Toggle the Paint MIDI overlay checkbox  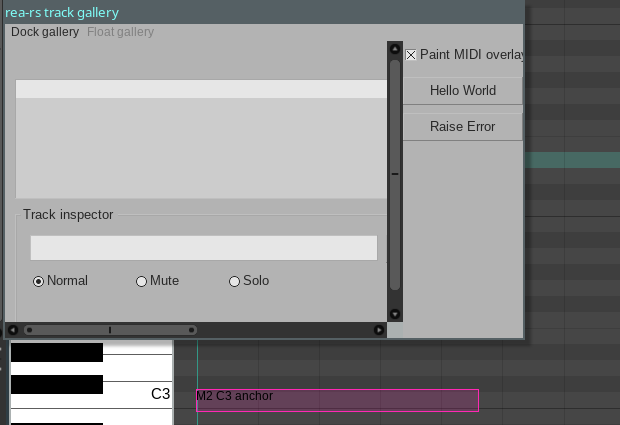click(x=411, y=55)
